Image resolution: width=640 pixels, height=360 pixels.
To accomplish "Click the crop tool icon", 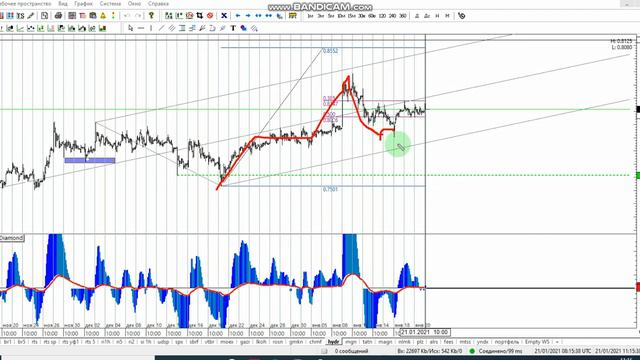I will point(200,16).
